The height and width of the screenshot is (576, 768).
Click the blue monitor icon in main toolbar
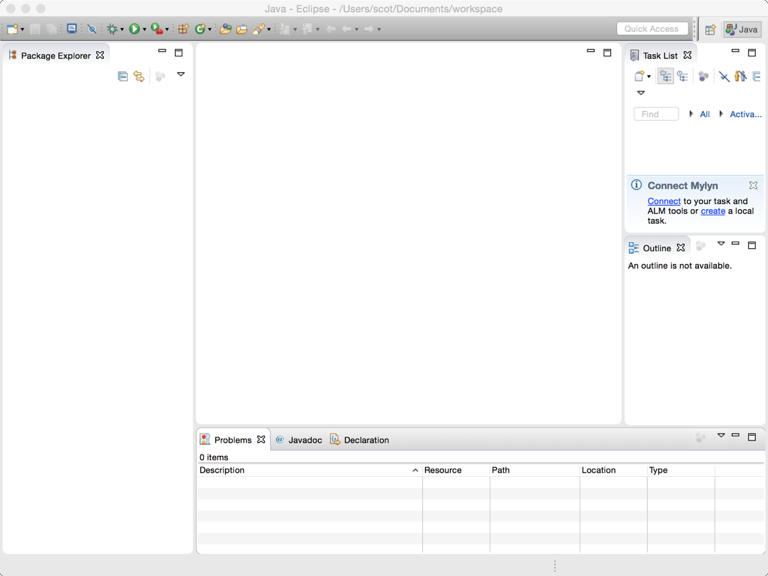tap(72, 29)
